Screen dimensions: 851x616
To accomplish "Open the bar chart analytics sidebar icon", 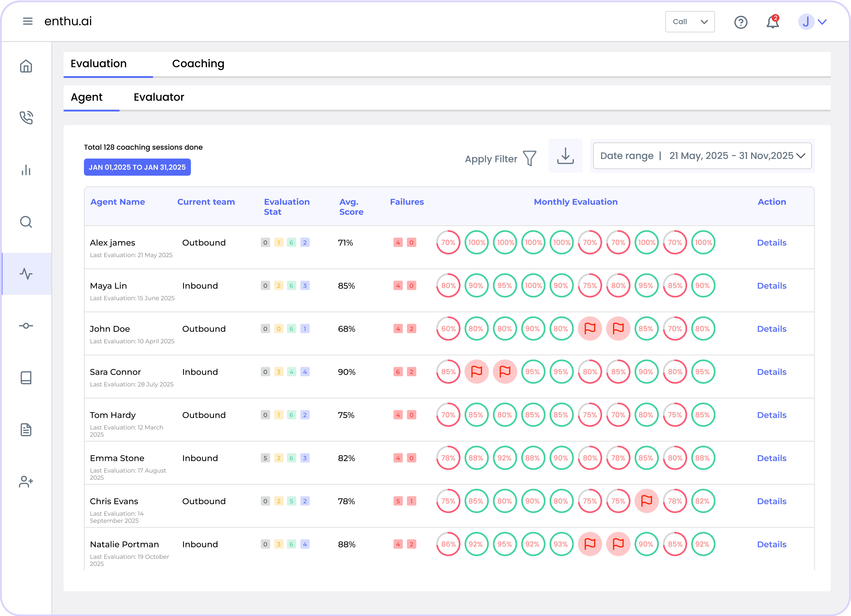I will (26, 170).
